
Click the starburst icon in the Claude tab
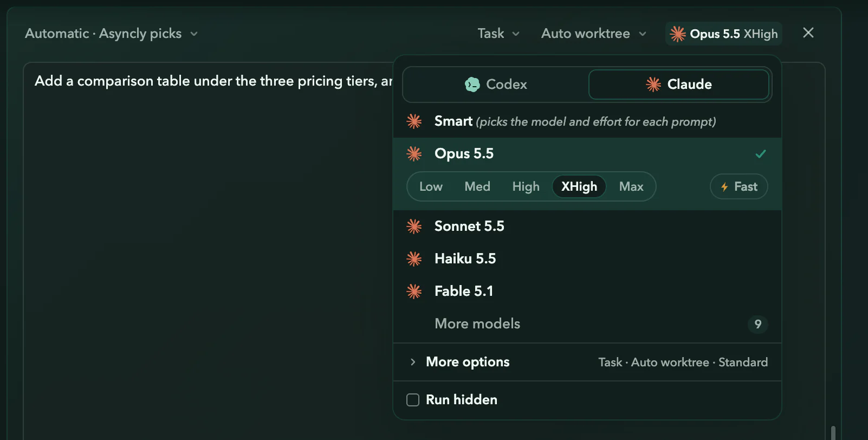pyautogui.click(x=653, y=85)
